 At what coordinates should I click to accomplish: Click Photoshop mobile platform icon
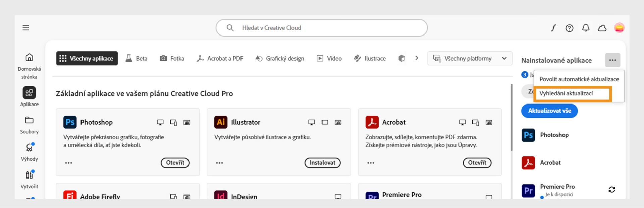(173, 122)
